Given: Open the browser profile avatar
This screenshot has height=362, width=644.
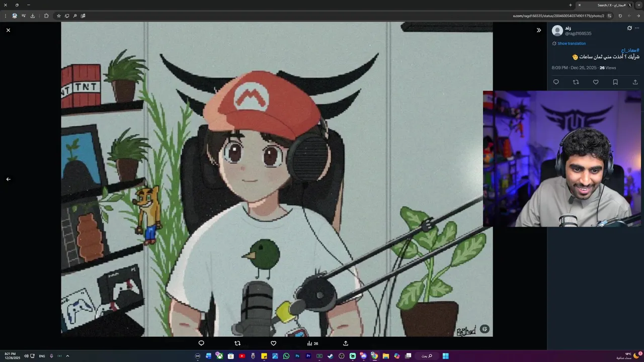Looking at the screenshot, I should [15, 16].
